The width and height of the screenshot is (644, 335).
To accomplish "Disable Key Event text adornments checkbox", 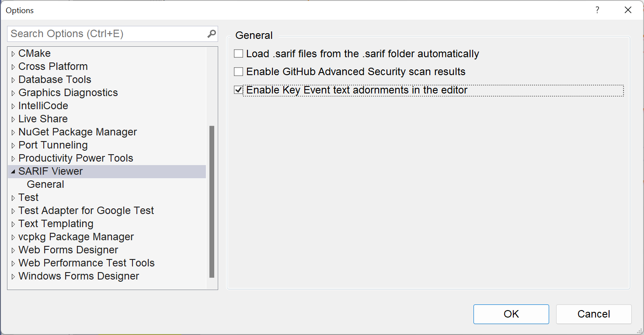I will [238, 90].
